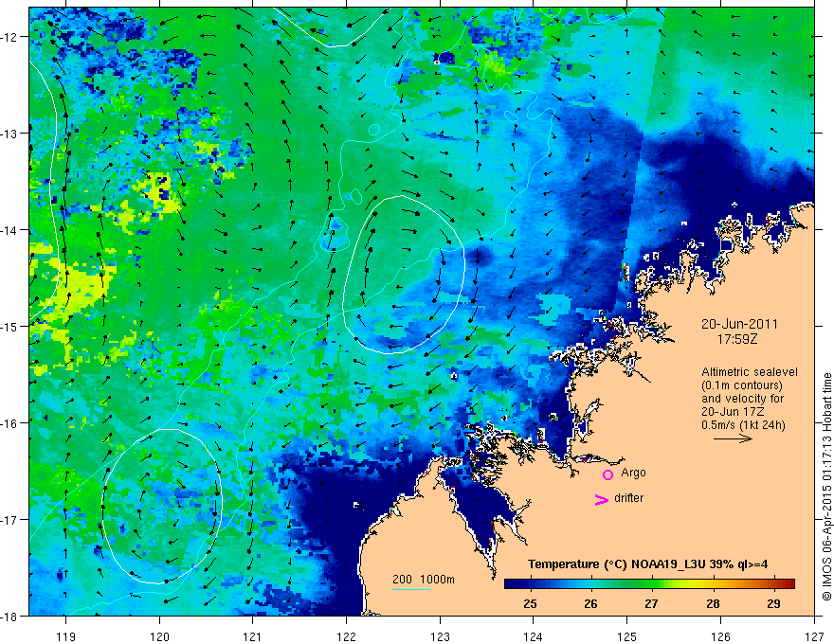
Task: Click the latitude axis label -15
Action: point(9,327)
